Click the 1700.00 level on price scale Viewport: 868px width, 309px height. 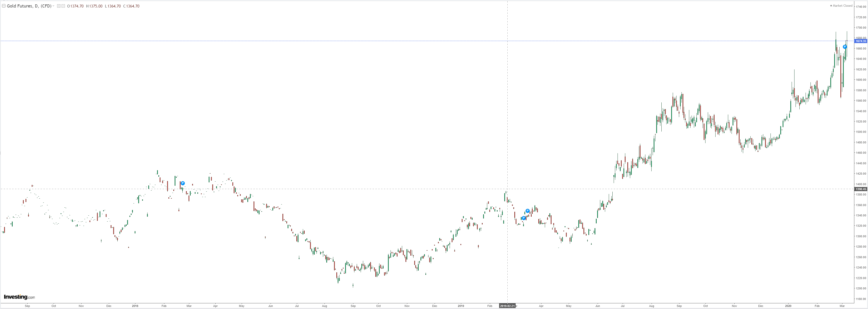click(x=861, y=28)
